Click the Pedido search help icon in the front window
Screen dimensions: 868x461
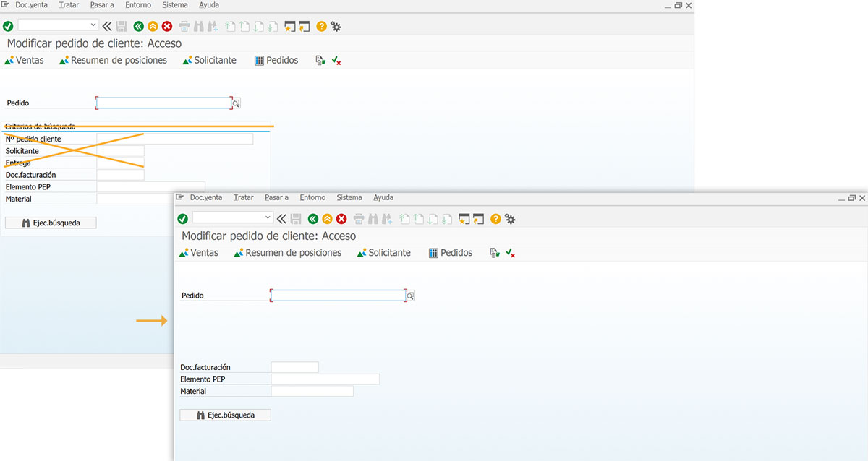point(411,296)
